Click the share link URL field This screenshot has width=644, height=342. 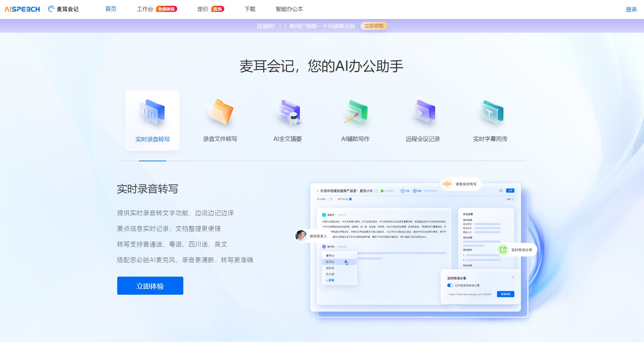click(470, 294)
